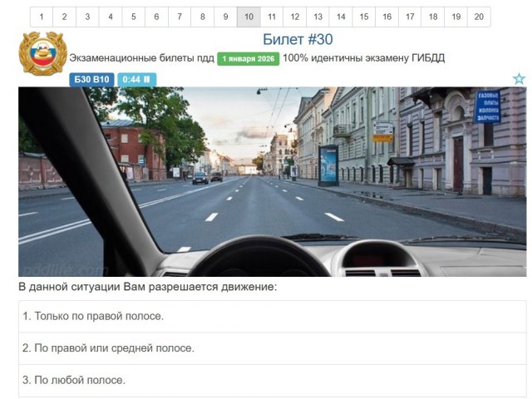Screen dimensions: 532x399
Task: Select the active question 10 page
Action: pyautogui.click(x=249, y=17)
